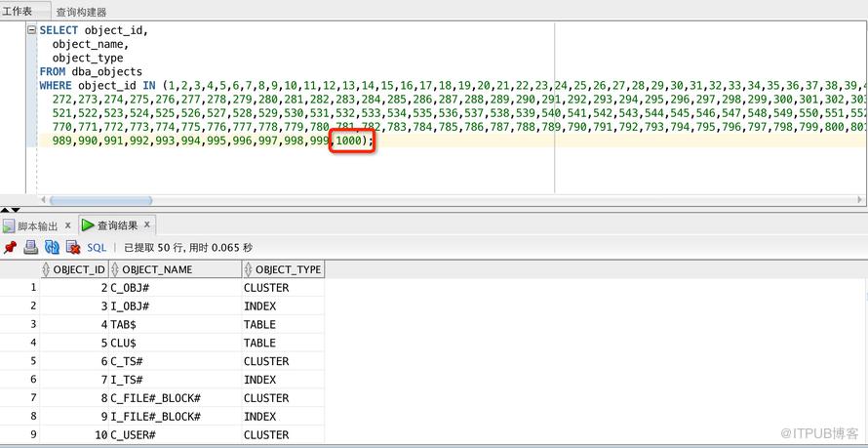Sort by the OBJECT_NAME column header

175,269
